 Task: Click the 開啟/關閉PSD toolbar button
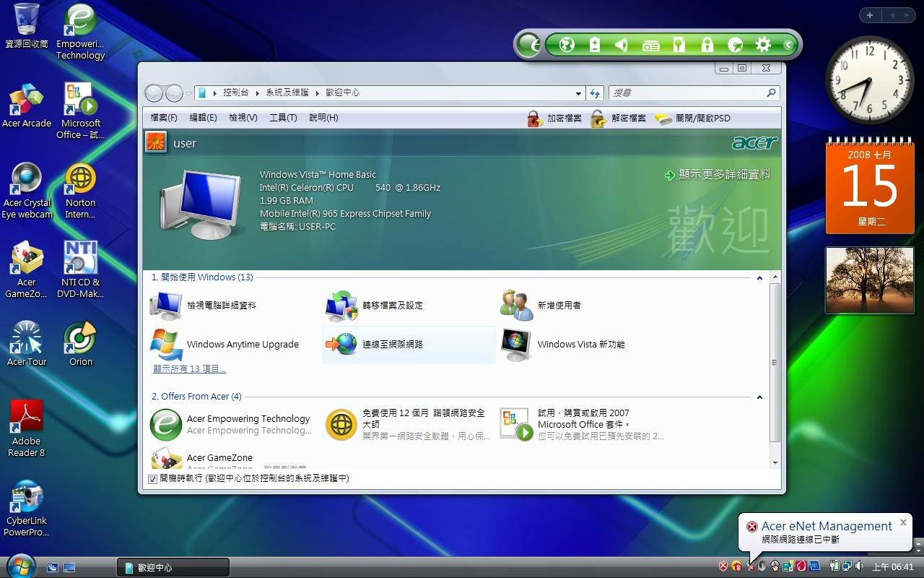(693, 118)
